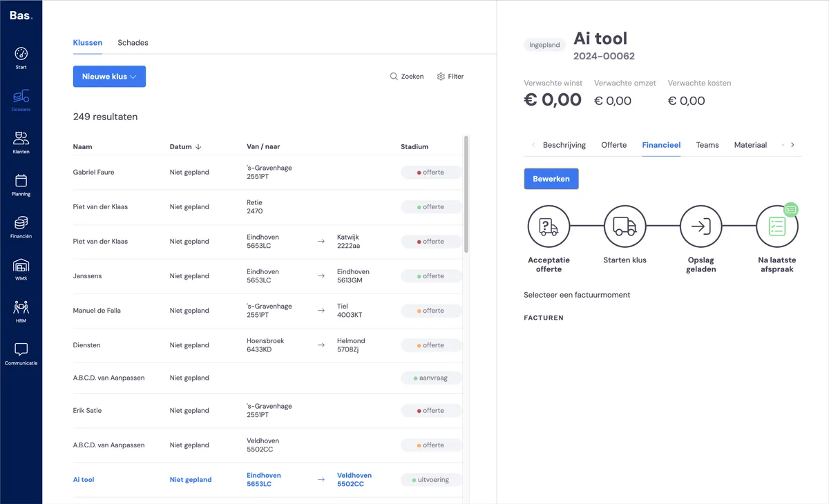Open the Janssens job row
829x504 pixels.
click(x=268, y=276)
